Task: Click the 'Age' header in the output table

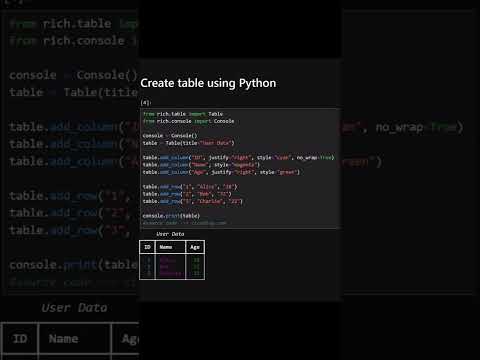Action: pos(195,247)
